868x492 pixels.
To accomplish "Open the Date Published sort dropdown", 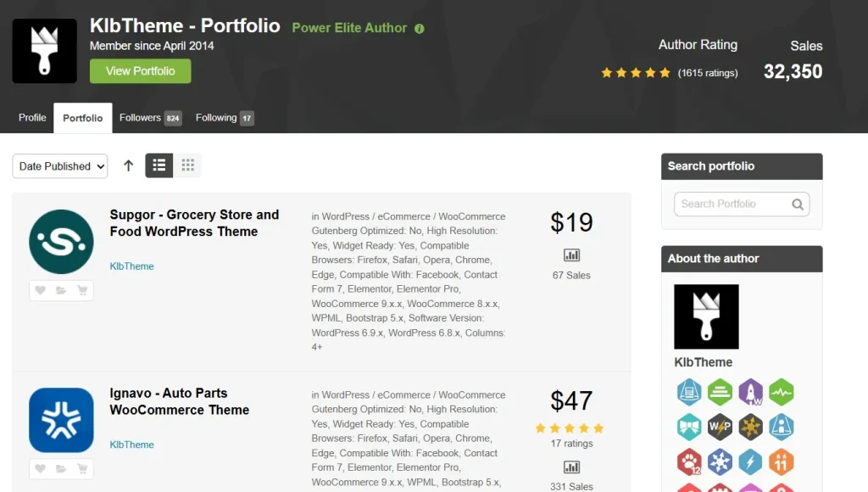I will coord(60,166).
